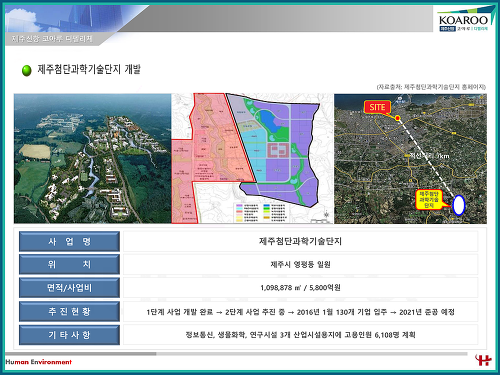Click the project progress text starting with 1단계 사업

tap(300, 312)
